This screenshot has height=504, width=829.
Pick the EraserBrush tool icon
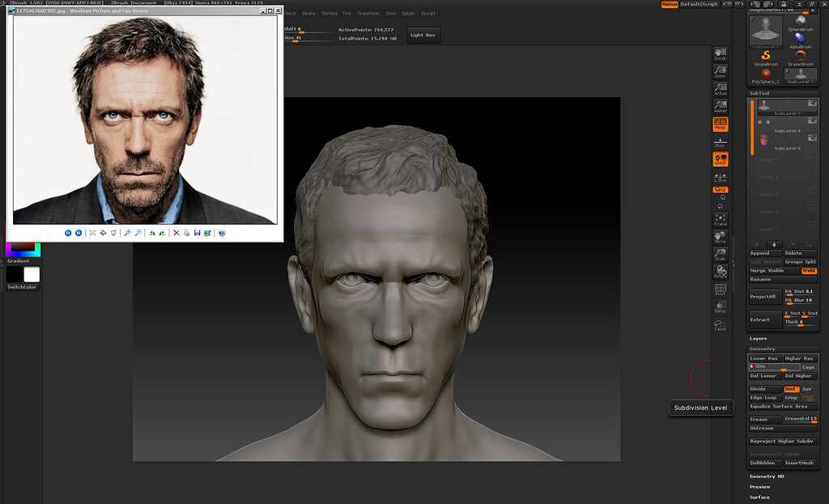pyautogui.click(x=801, y=57)
